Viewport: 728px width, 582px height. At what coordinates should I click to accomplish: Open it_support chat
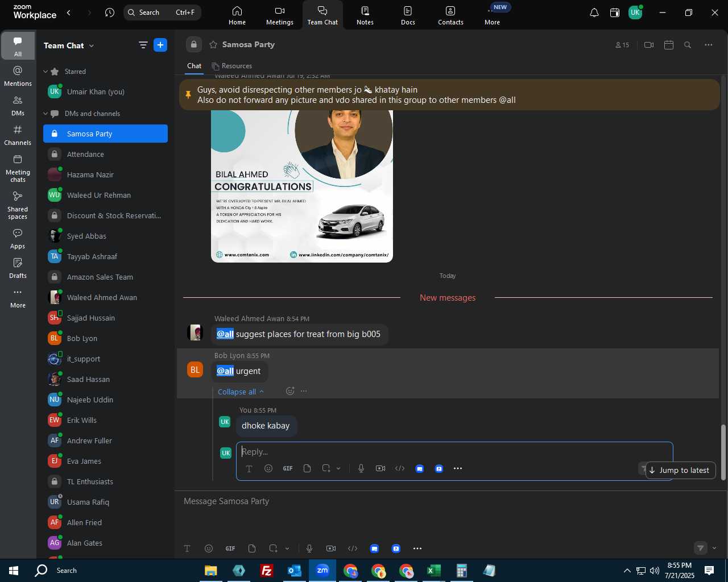coord(105,359)
